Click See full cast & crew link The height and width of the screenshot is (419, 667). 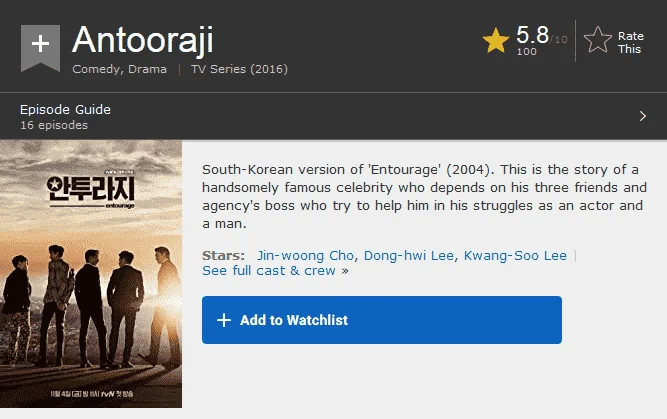coord(275,271)
